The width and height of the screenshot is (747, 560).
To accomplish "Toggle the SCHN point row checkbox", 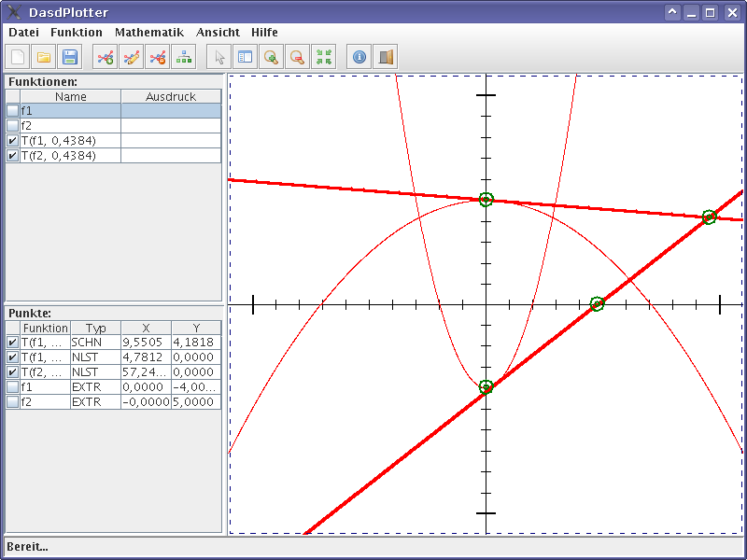I will [12, 343].
